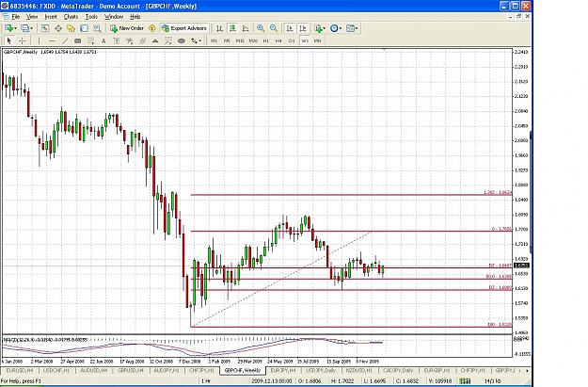
Task: Toggle Chart Shift
Action: [303, 28]
